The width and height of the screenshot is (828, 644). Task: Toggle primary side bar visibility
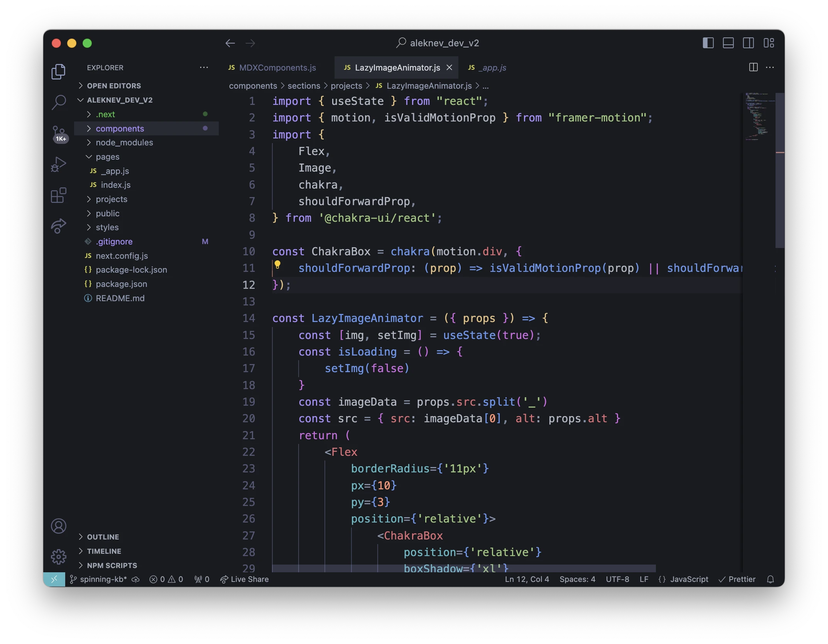point(708,43)
